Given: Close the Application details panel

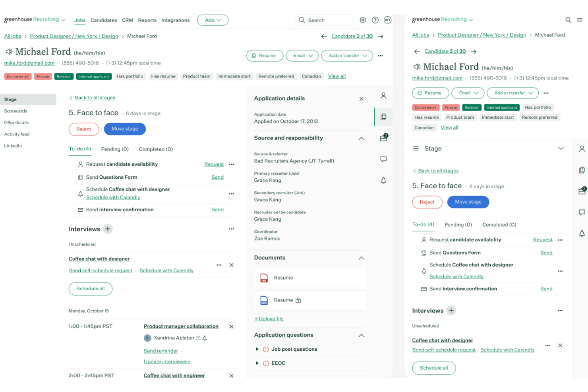Looking at the screenshot, I should tap(362, 99).
